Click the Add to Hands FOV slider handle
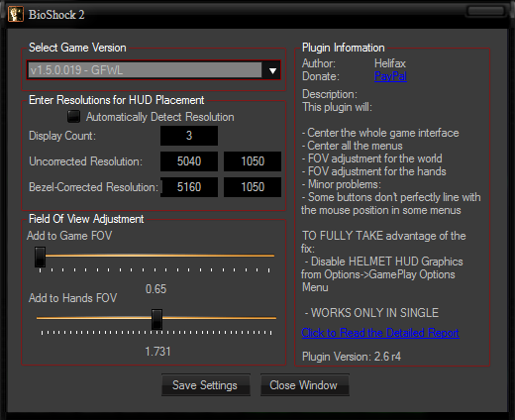The width and height of the screenshot is (515, 420). (x=156, y=319)
